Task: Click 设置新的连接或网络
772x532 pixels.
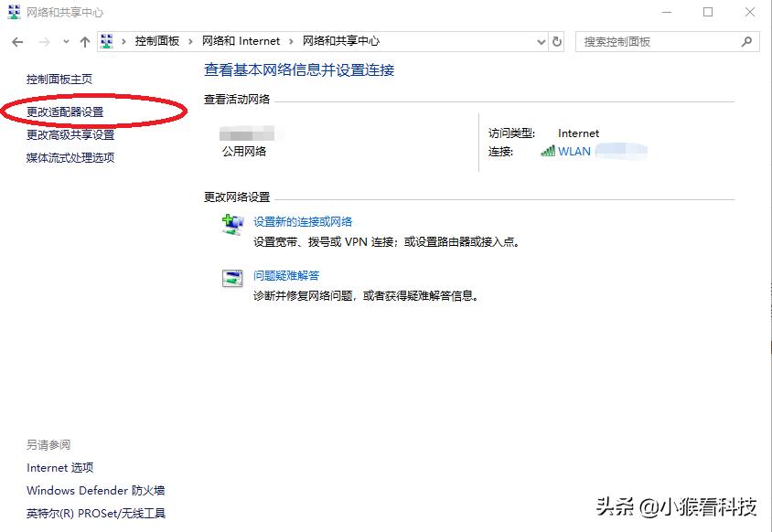Action: [300, 221]
